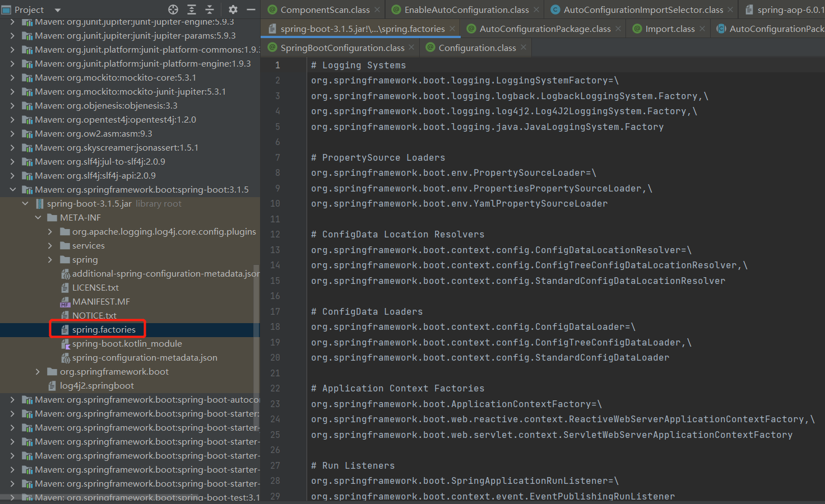Switch to AutoConfigurationPackage.class tab

point(545,29)
